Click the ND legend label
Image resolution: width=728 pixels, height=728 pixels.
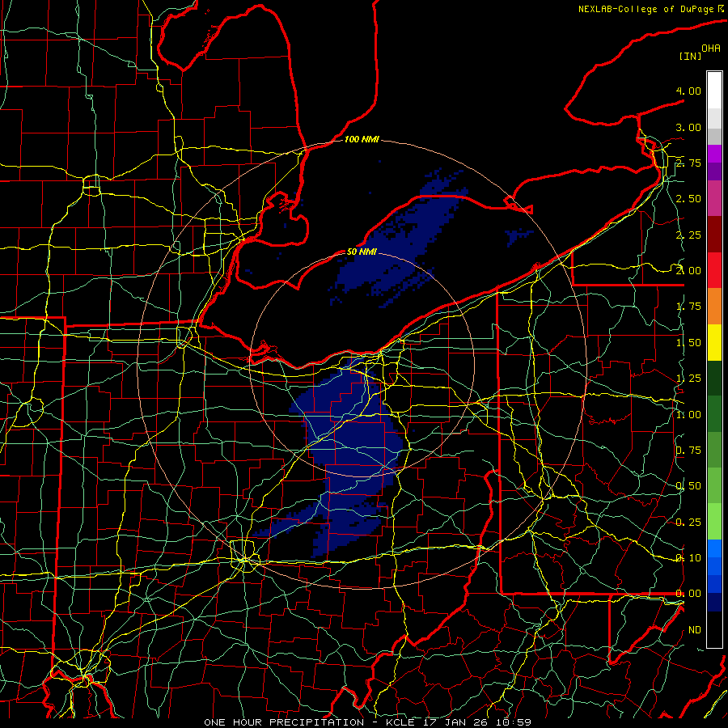[695, 630]
